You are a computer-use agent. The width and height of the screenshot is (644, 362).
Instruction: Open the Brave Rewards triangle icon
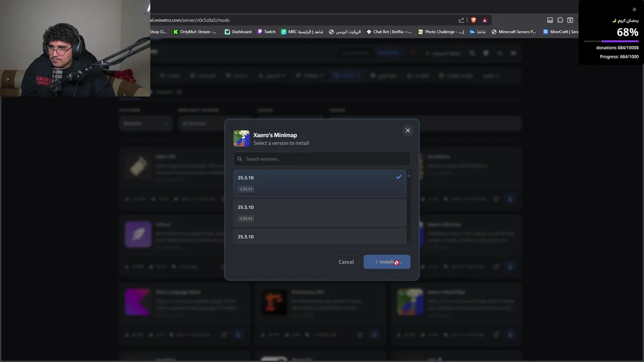coord(485,20)
